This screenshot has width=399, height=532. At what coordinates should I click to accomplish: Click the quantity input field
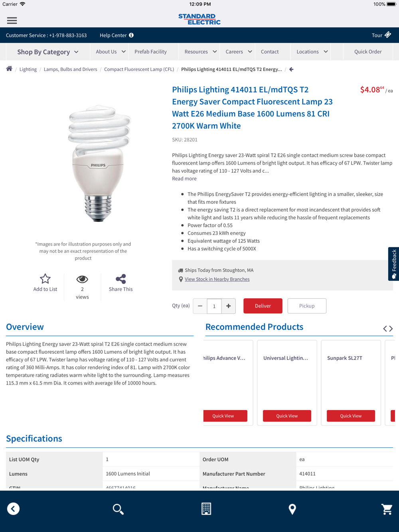pos(214,306)
